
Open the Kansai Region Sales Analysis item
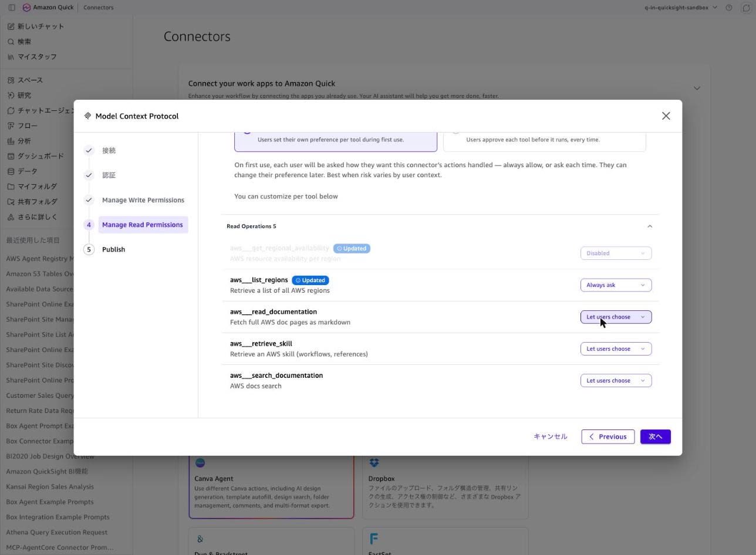[x=50, y=487]
